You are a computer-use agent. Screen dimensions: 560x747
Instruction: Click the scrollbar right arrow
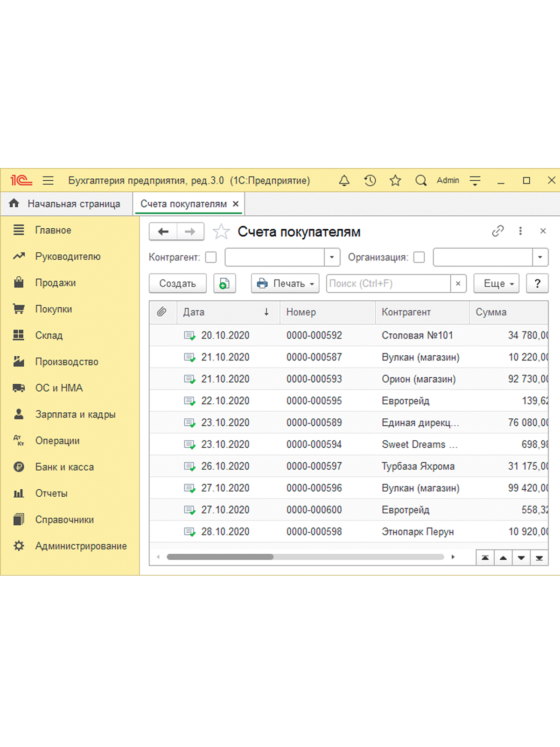tap(453, 557)
